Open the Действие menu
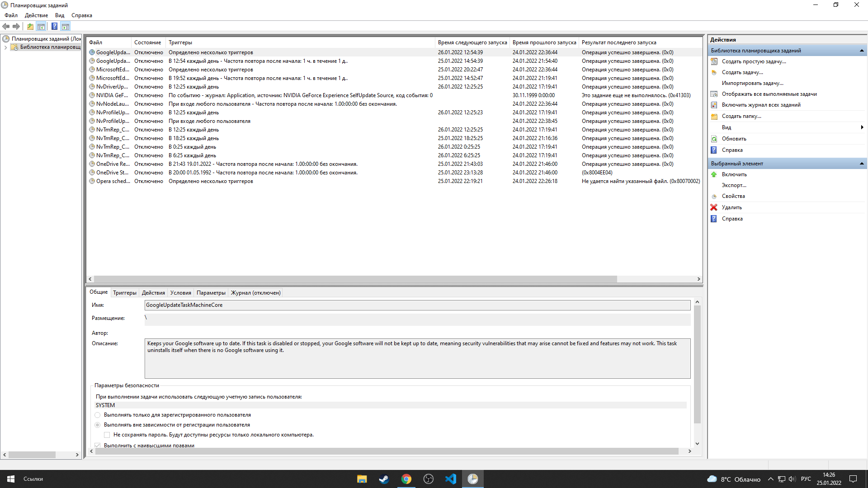868x488 pixels. coord(36,15)
